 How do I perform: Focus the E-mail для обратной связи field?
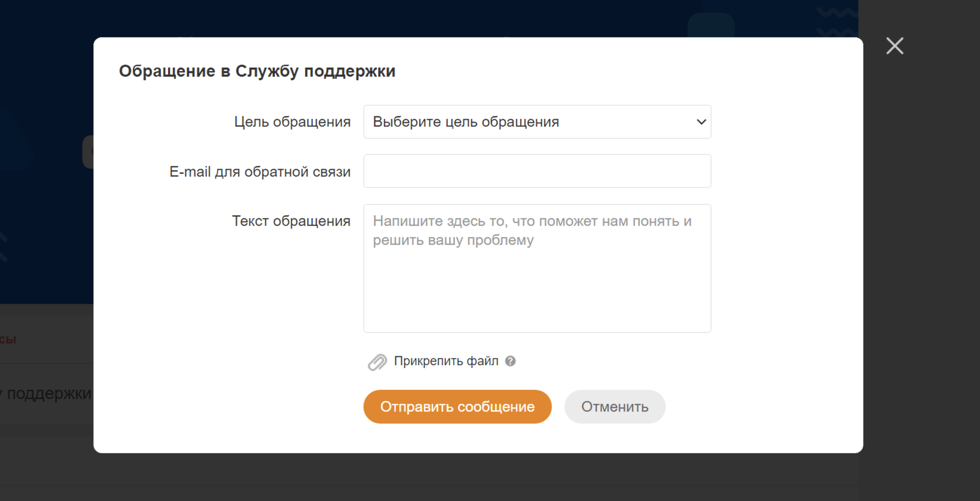click(x=537, y=171)
